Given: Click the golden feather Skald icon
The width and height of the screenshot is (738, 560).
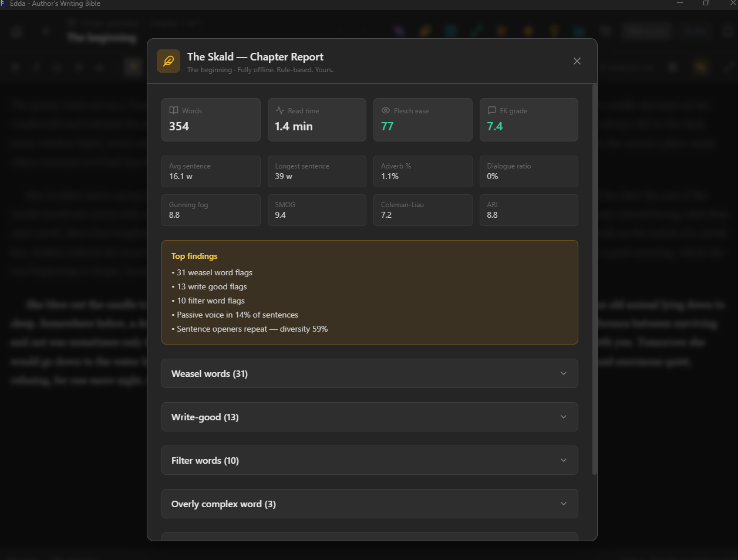Looking at the screenshot, I should 169,61.
